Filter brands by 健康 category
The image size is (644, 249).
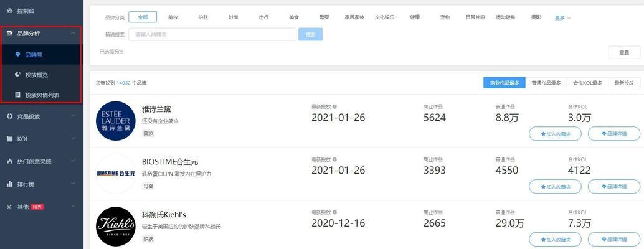click(415, 17)
